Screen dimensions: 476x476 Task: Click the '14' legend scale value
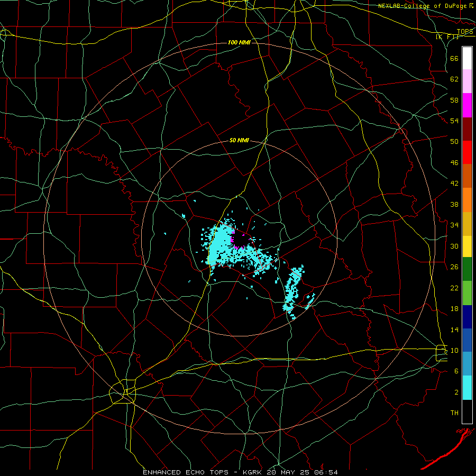pos(454,329)
